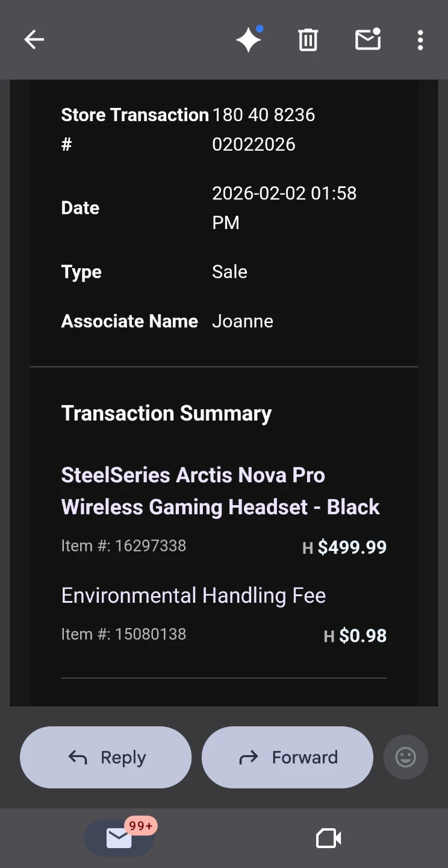Tap associate name Joanne
The image size is (448, 868).
243,321
